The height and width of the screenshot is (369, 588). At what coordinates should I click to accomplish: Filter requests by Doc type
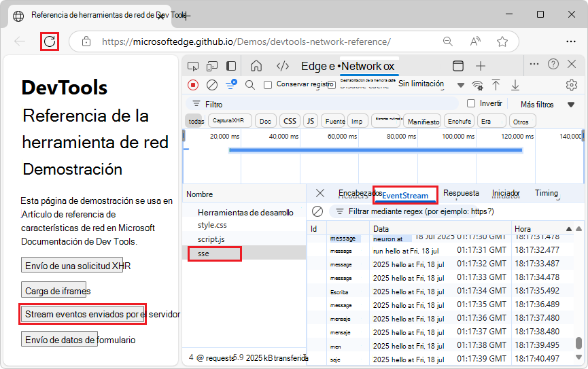(265, 121)
